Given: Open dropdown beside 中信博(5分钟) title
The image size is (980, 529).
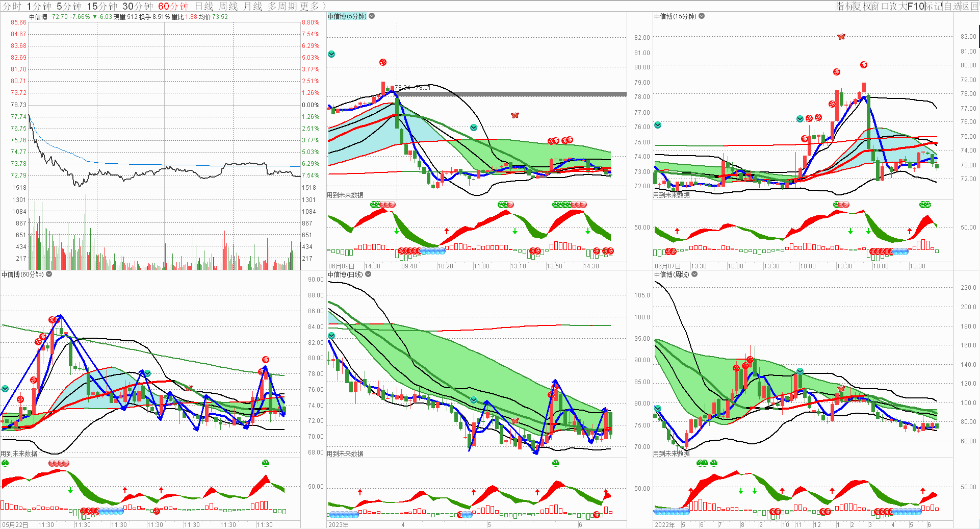Looking at the screenshot, I should (x=372, y=16).
